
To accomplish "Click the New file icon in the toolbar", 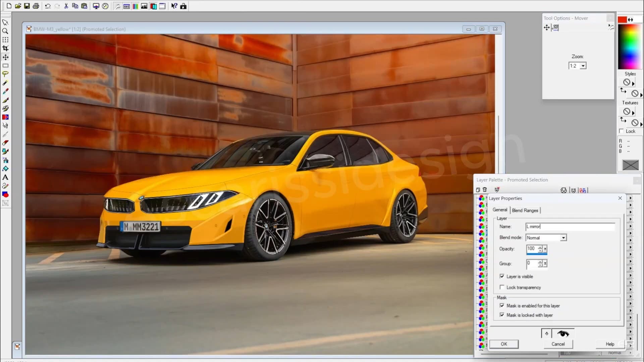I will 9,6.
